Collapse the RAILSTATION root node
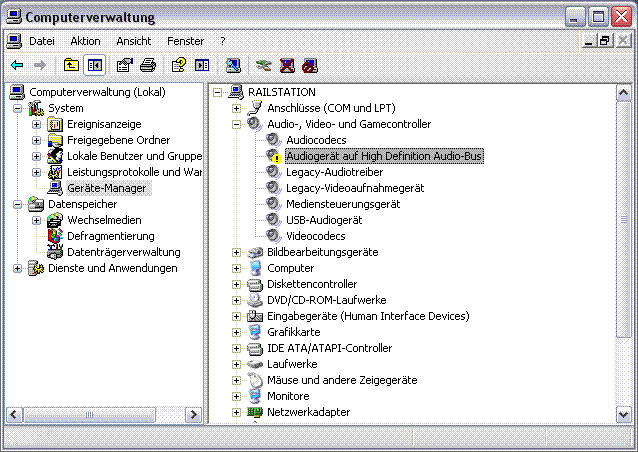638x452 pixels. pyautogui.click(x=218, y=92)
